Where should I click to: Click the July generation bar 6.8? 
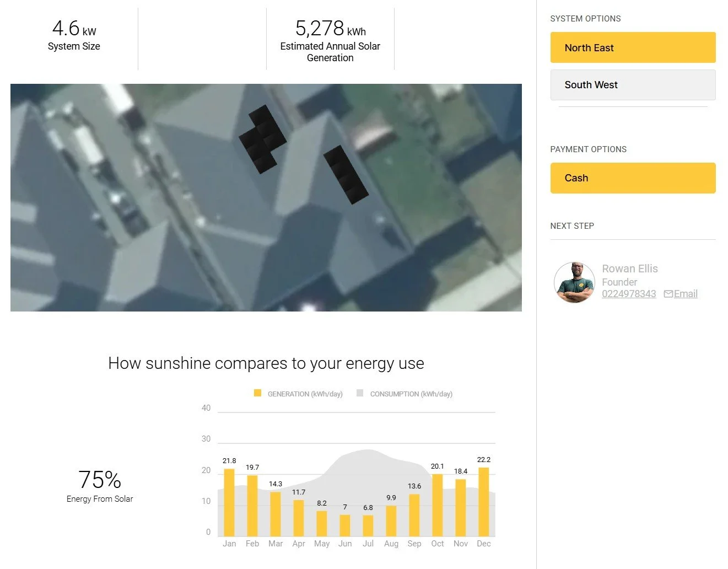click(x=368, y=525)
